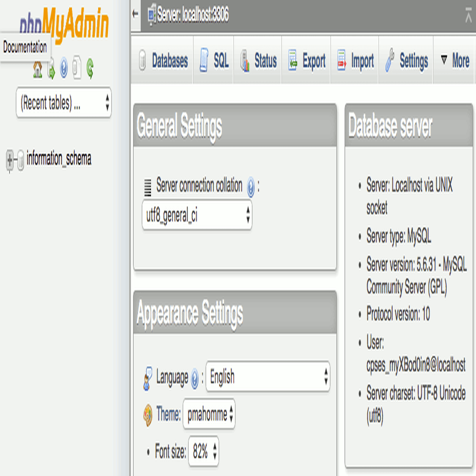Screen dimensions: 476x476
Task: Click the 'Server connection collation' label
Action: point(199,185)
